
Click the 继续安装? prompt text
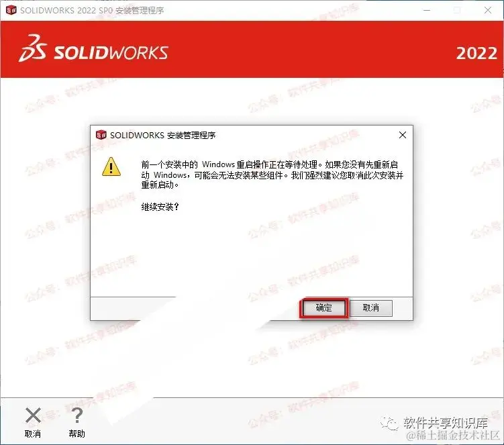coord(160,207)
